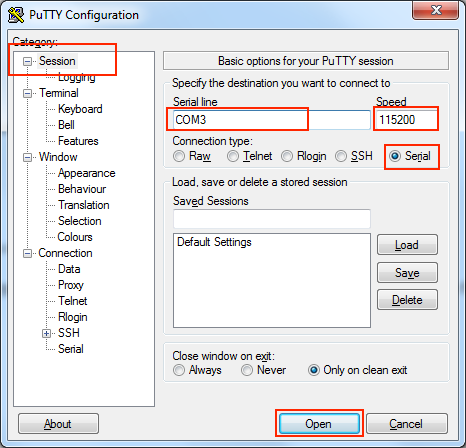Open the Colours settings page
The image size is (466, 448).
75,237
